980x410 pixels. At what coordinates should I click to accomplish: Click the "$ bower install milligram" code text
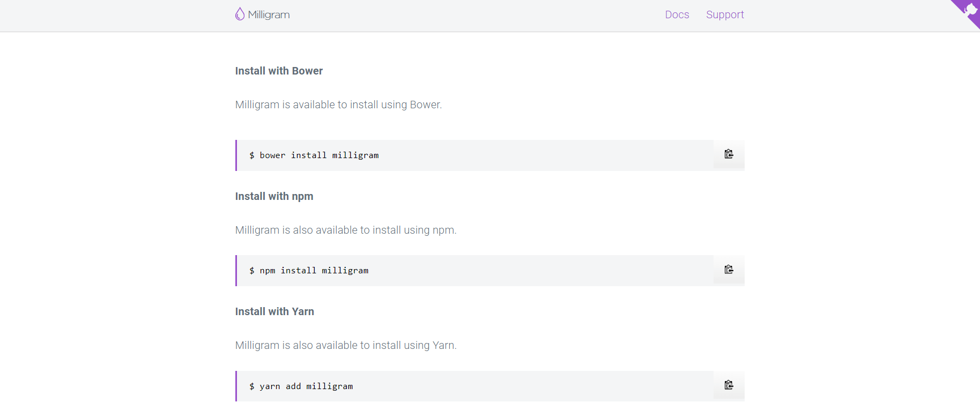click(x=314, y=155)
